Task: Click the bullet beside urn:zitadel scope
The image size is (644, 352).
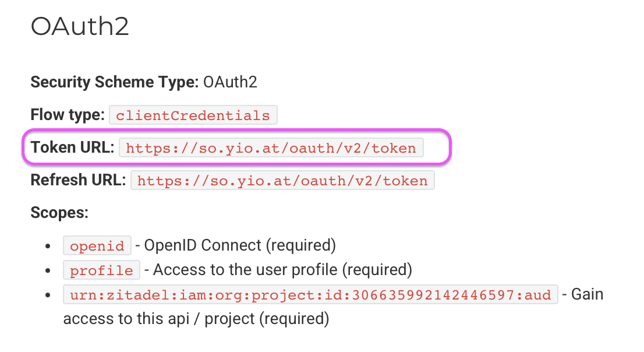Action: (x=48, y=295)
